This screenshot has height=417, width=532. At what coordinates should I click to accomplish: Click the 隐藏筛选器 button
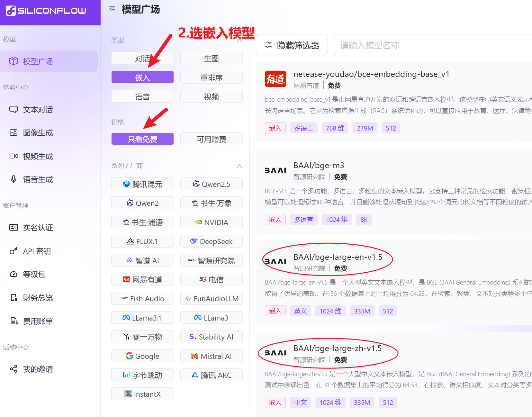[292, 45]
